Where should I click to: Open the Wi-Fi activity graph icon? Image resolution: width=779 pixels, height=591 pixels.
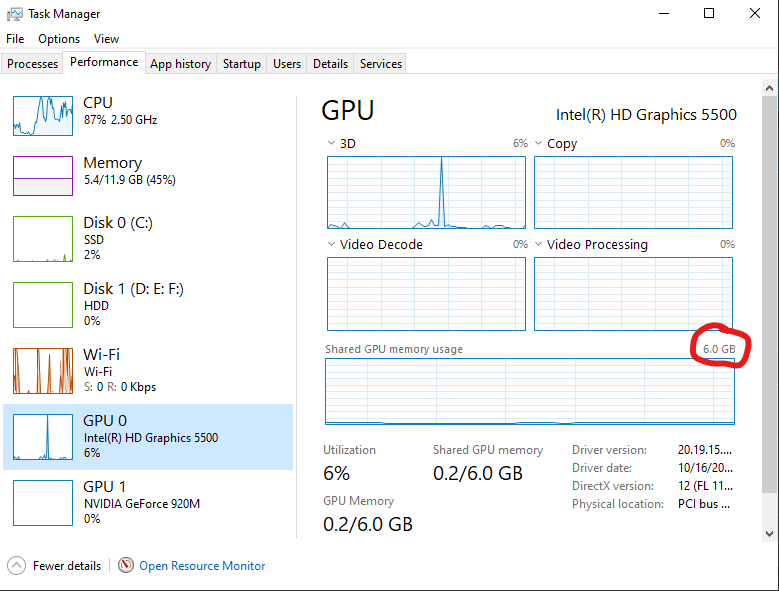point(43,371)
